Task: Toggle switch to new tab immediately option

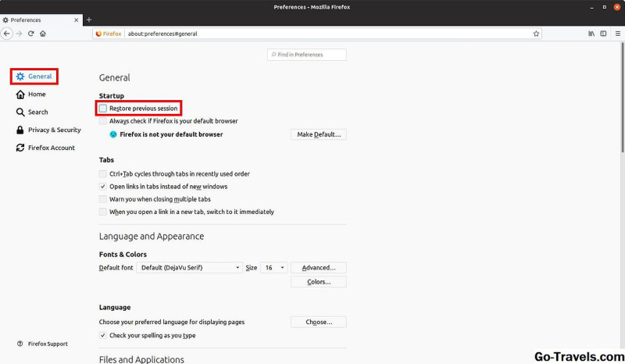Action: [x=103, y=212]
